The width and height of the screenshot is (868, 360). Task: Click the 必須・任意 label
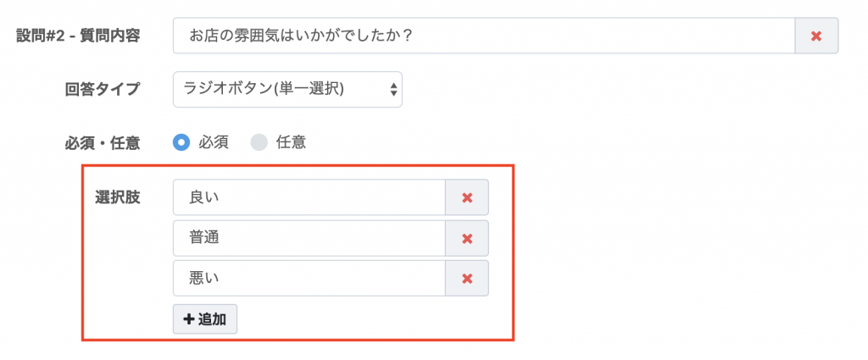(x=103, y=142)
